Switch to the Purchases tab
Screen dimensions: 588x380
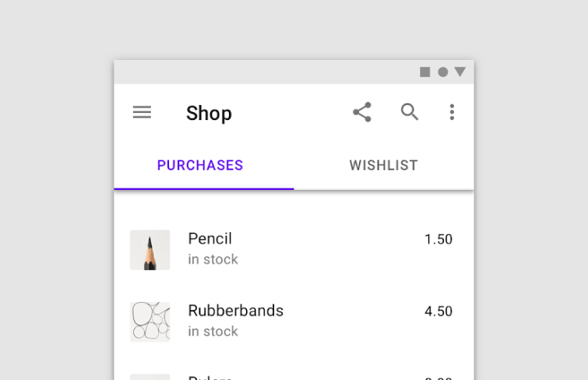200,165
